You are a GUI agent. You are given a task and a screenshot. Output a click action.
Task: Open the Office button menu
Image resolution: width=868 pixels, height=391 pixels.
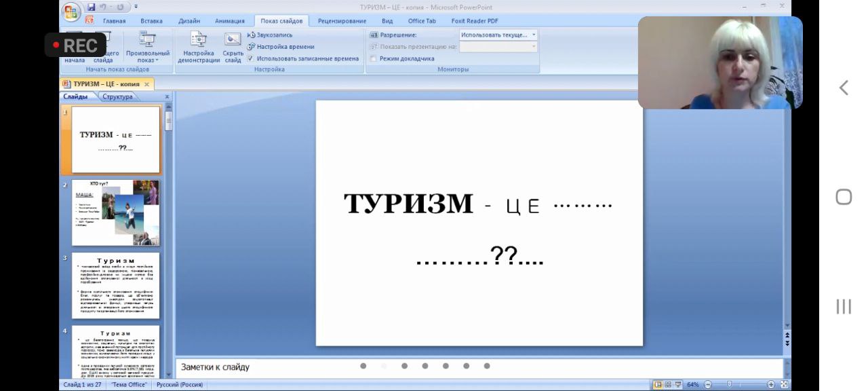point(71,12)
